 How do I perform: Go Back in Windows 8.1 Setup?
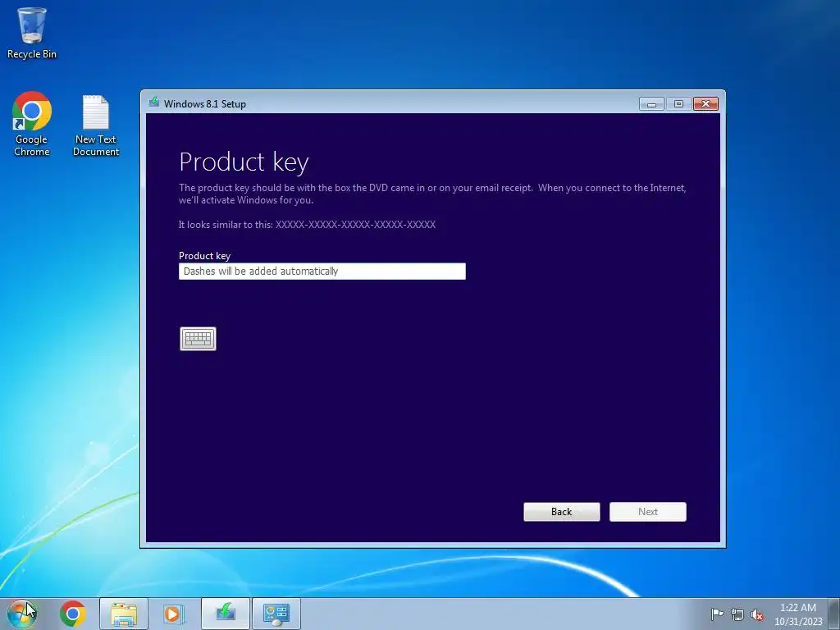pos(561,512)
